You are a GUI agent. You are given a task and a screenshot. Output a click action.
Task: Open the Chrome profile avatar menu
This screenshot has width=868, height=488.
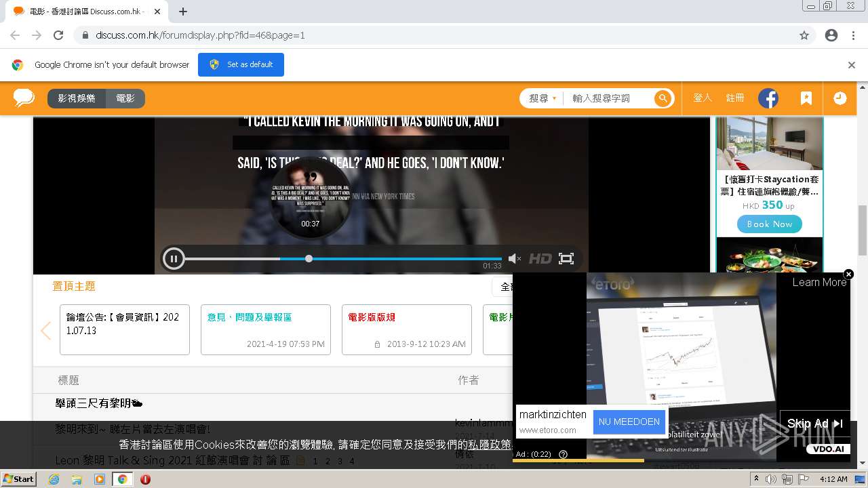pyautogui.click(x=831, y=35)
